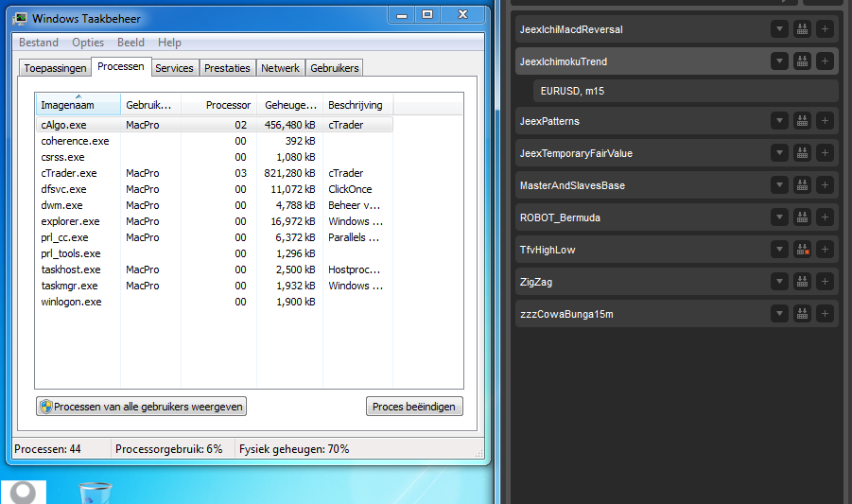The height and width of the screenshot is (504, 852).
Task: Sort by Beschrijving column header
Action: [x=358, y=105]
